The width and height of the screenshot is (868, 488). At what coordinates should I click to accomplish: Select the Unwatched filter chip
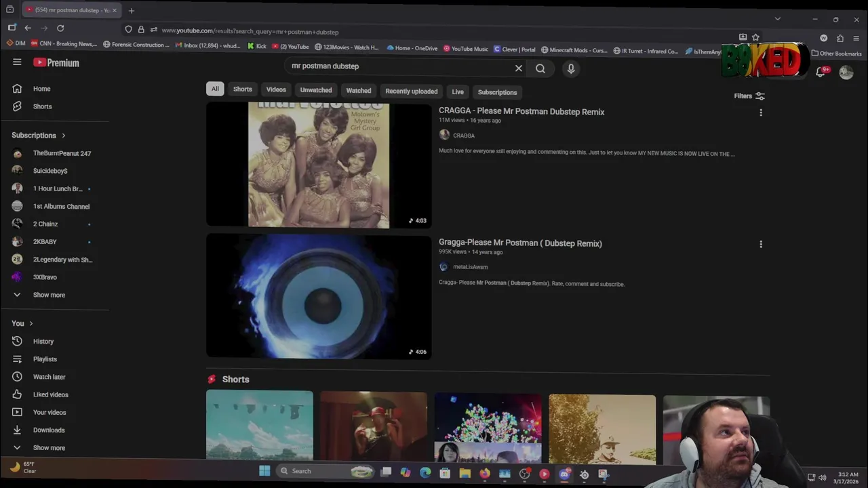coord(316,90)
